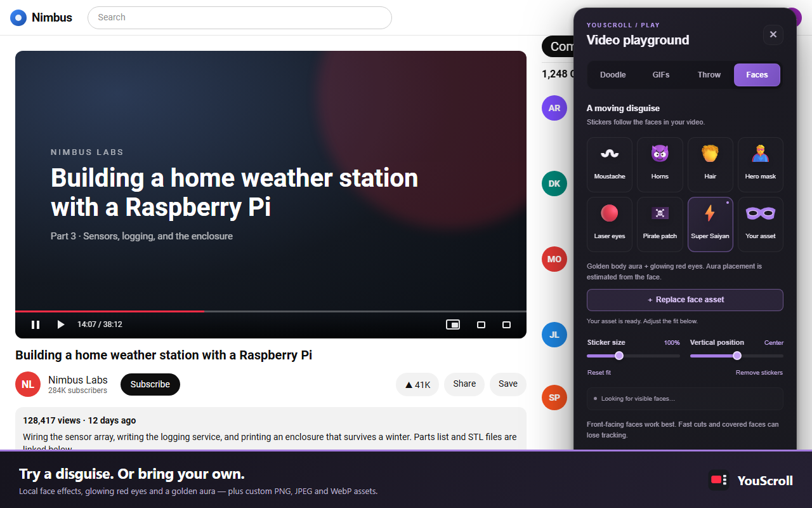Screen dimensions: 812x508
Task: Select the Laser eyes effect
Action: pyautogui.click(x=610, y=224)
